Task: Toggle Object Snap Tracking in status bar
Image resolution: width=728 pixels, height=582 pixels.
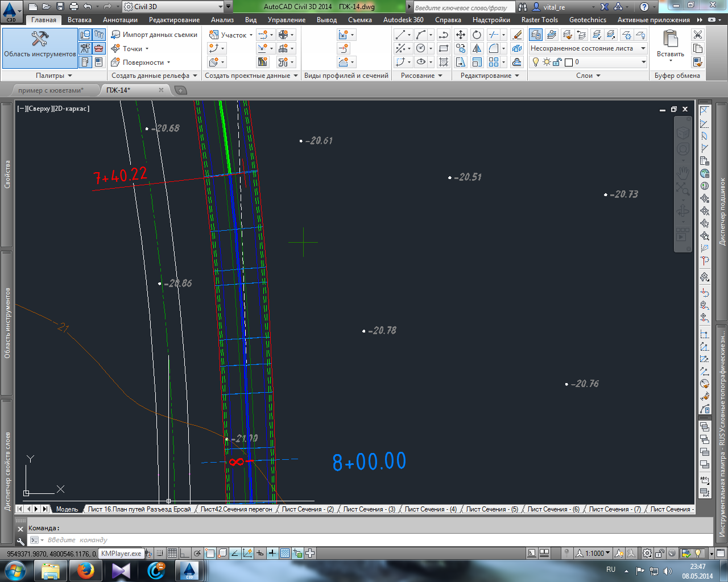Action: pyautogui.click(x=235, y=553)
